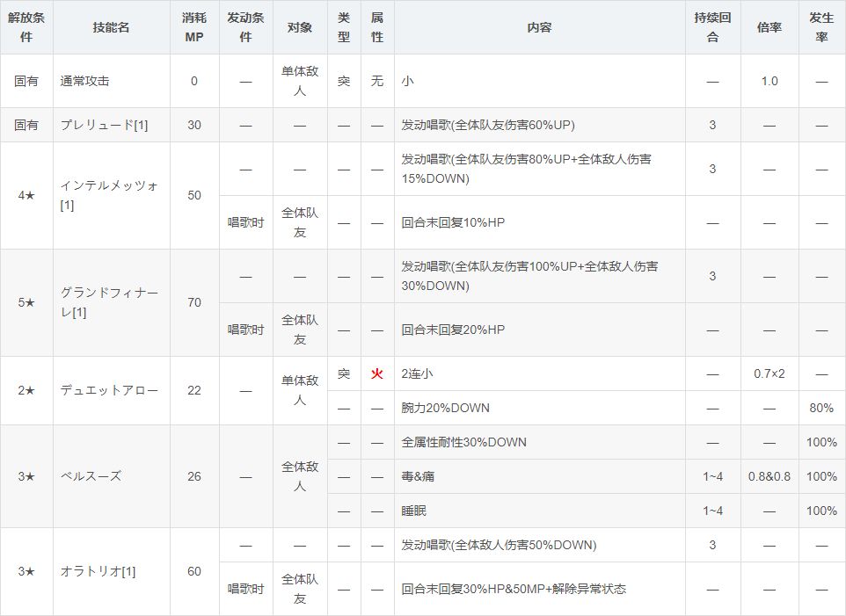846x616 pixels.
Task: Click the 对象 column header
Action: point(300,27)
